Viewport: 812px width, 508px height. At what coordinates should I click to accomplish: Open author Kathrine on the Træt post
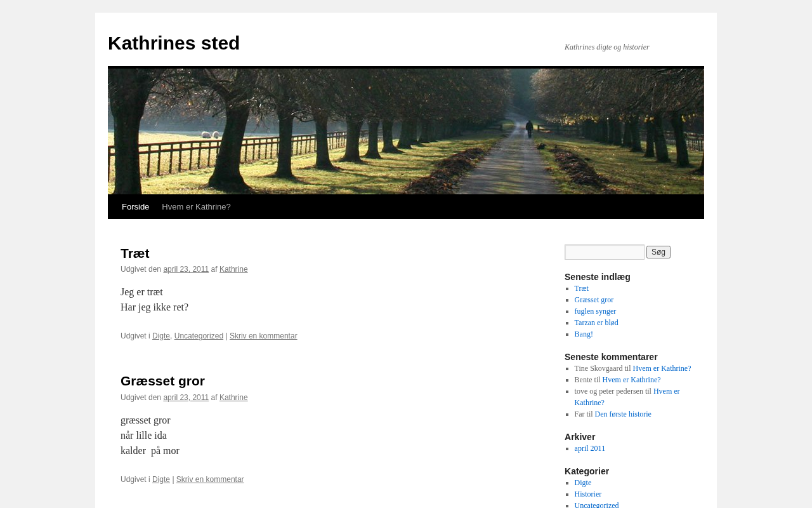[x=233, y=269]
